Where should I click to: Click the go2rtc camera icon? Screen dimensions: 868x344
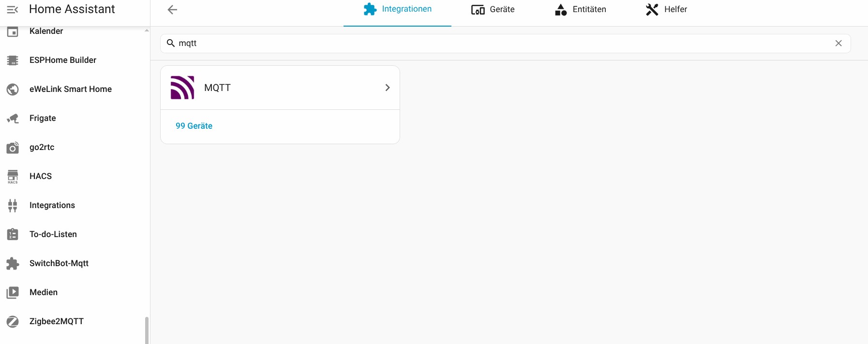click(13, 148)
